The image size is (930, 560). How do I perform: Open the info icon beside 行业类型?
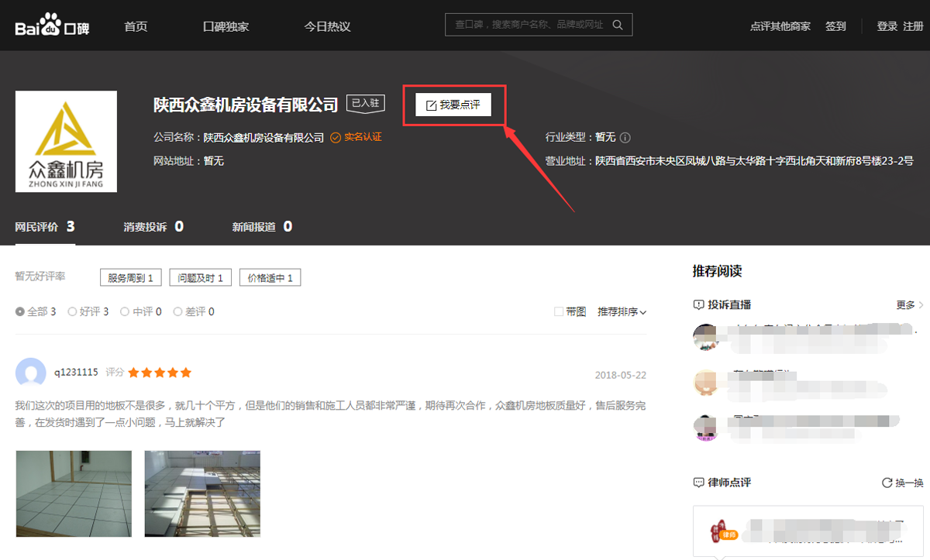pyautogui.click(x=625, y=137)
